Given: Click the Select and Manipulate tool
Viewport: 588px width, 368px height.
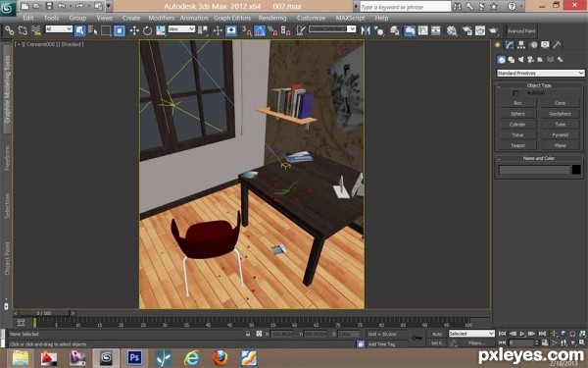Looking at the screenshot, I should 218,30.
